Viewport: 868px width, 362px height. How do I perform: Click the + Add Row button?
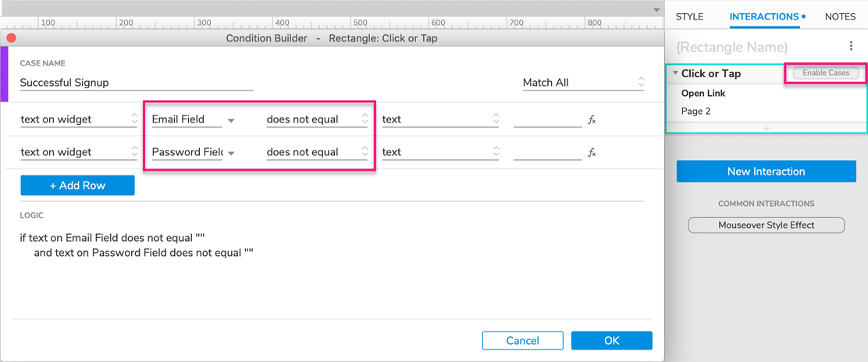[77, 185]
